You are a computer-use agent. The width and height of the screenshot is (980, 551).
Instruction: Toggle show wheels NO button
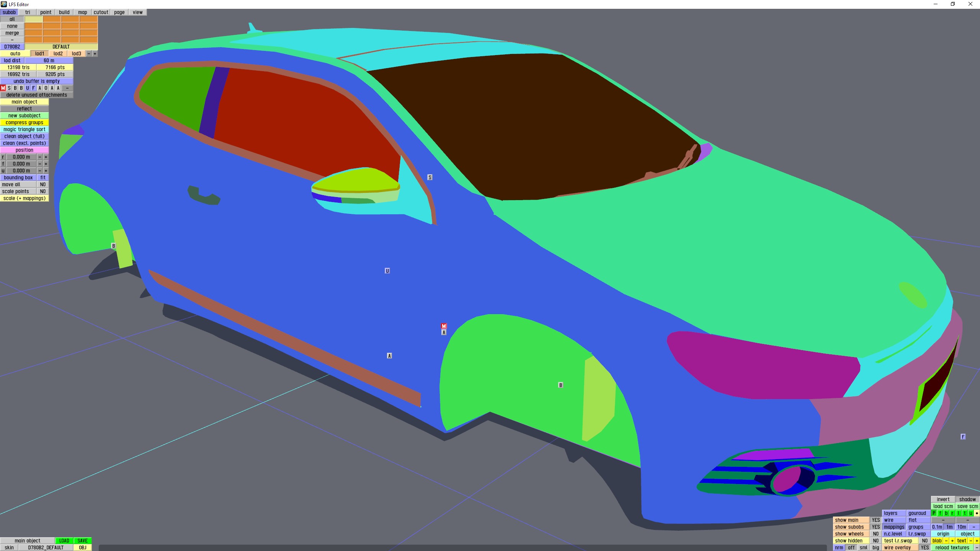click(876, 534)
